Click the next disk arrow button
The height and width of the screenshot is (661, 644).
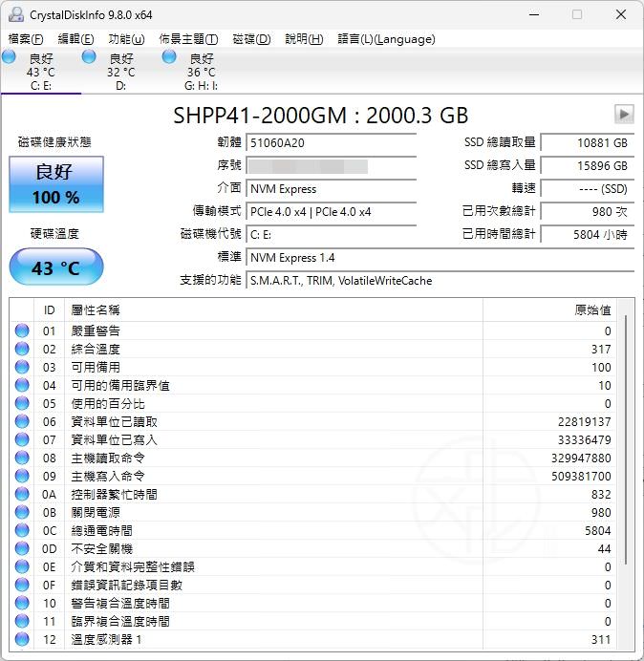[624, 114]
